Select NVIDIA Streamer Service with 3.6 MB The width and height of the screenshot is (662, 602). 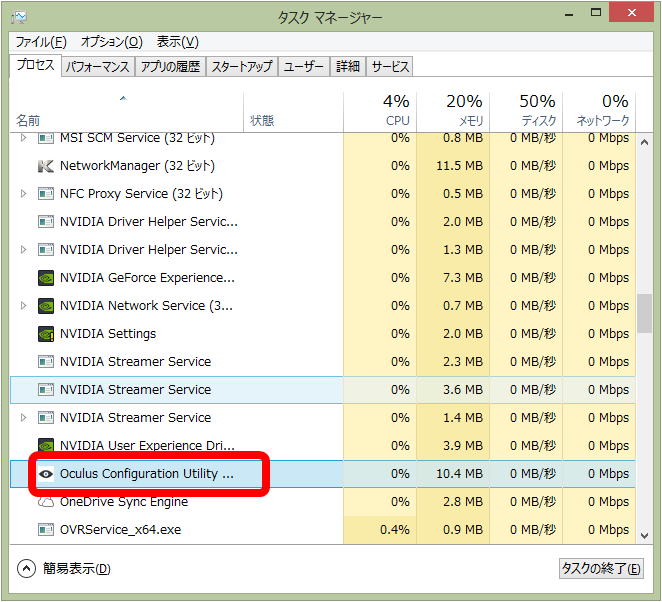323,390
